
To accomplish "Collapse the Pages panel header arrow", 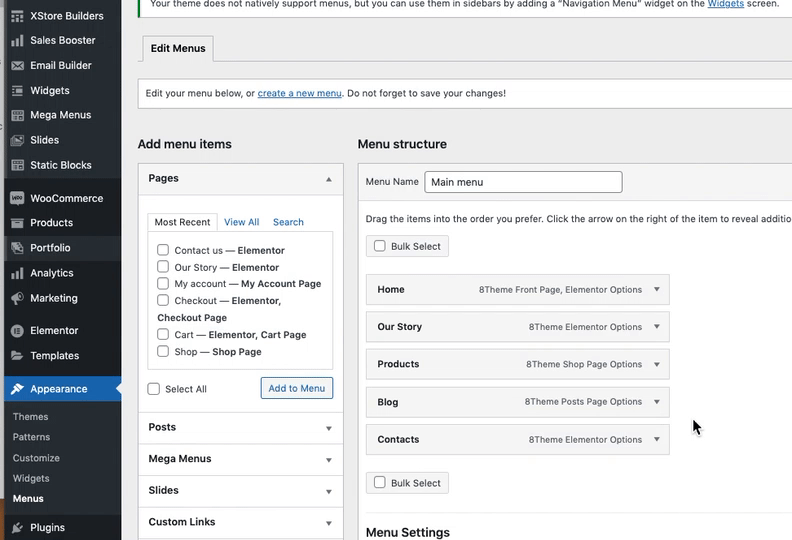I will click(x=328, y=179).
